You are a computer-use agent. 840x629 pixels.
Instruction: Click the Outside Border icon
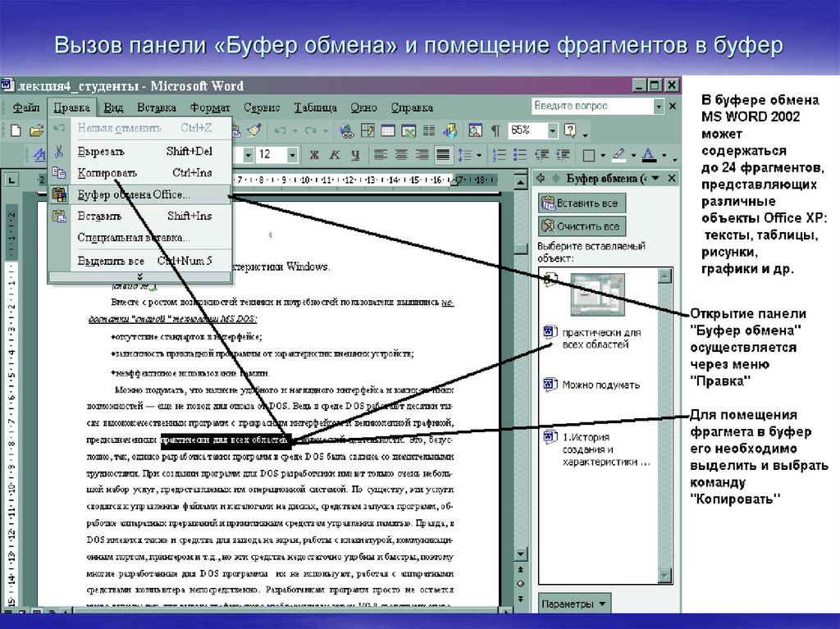(x=589, y=155)
